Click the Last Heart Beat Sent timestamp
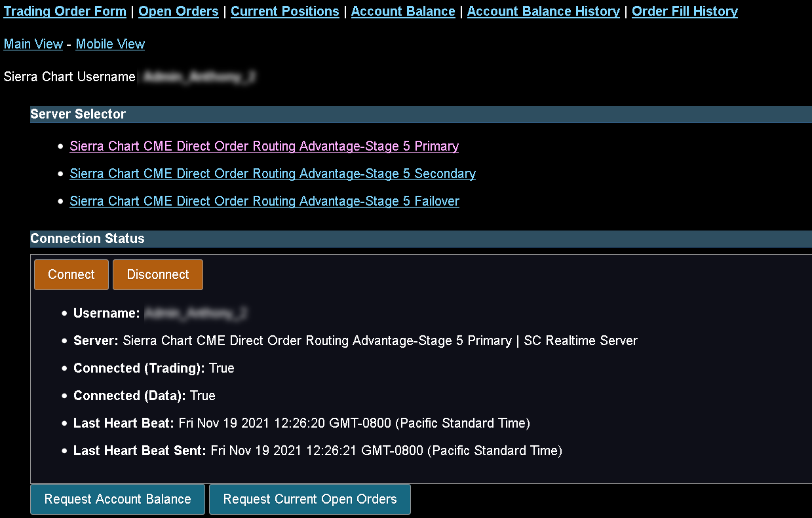Screen dimensions: 812x518 (x=387, y=451)
